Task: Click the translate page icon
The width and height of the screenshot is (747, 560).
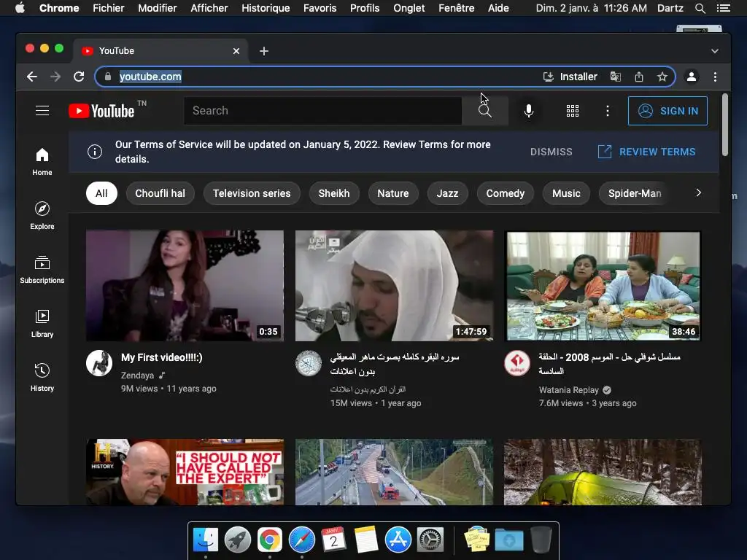Action: (x=616, y=77)
